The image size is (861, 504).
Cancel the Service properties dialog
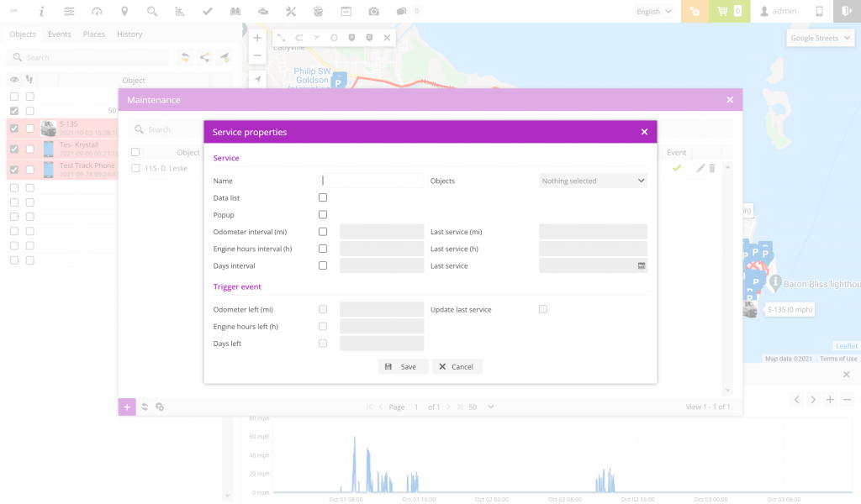tap(457, 367)
